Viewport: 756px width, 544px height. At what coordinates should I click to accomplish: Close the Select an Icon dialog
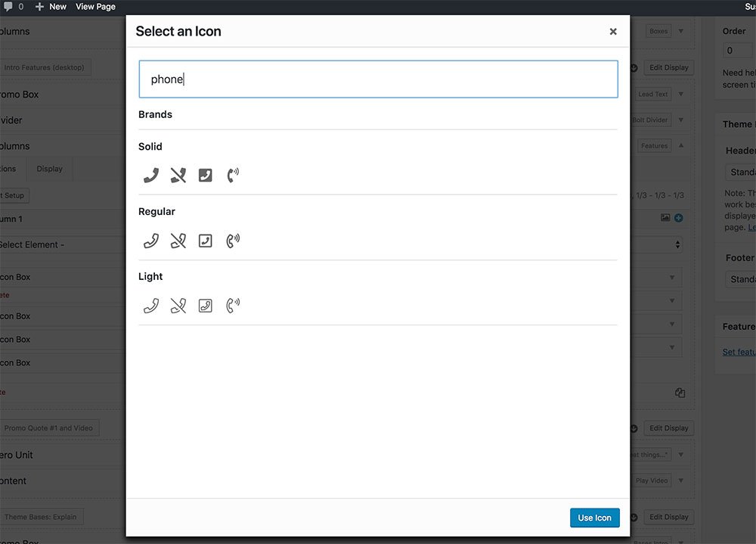click(613, 31)
